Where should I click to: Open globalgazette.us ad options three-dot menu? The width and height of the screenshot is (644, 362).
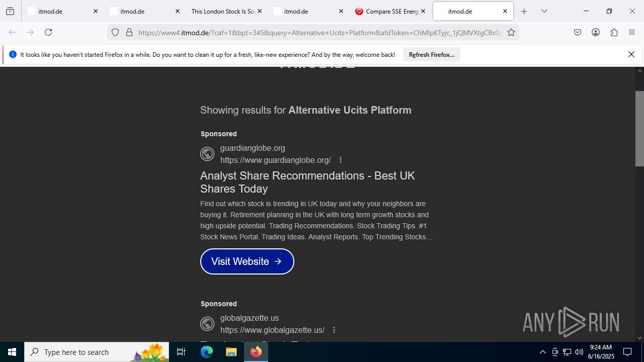pyautogui.click(x=334, y=330)
